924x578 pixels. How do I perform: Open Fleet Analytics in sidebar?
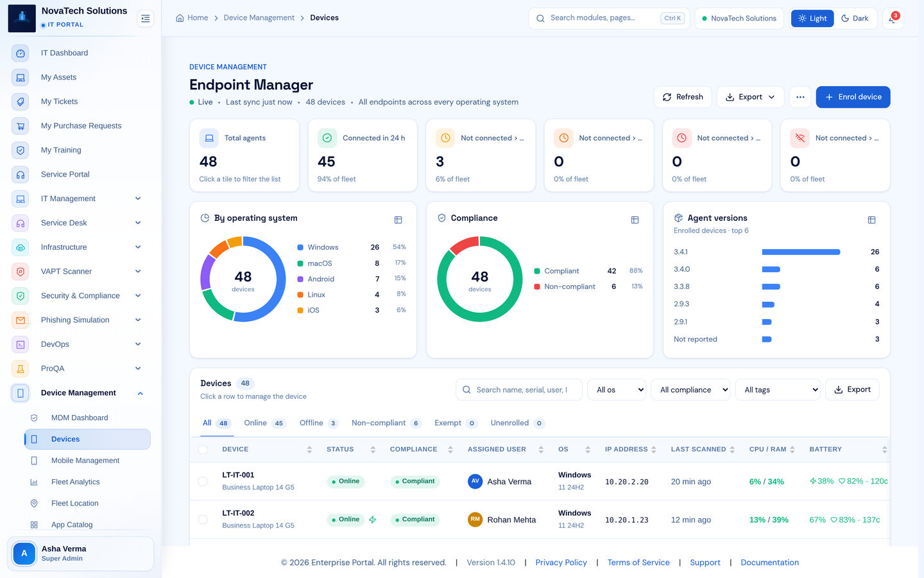click(x=87, y=482)
